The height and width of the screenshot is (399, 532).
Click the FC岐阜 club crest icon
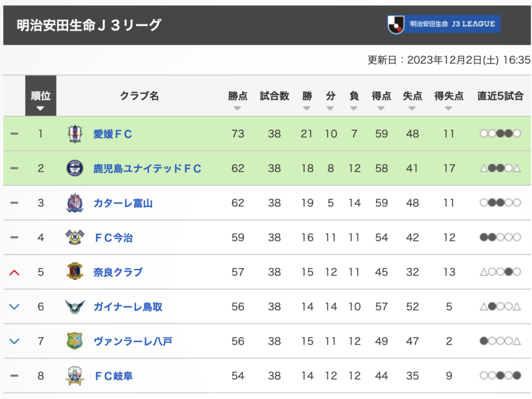coord(74,376)
